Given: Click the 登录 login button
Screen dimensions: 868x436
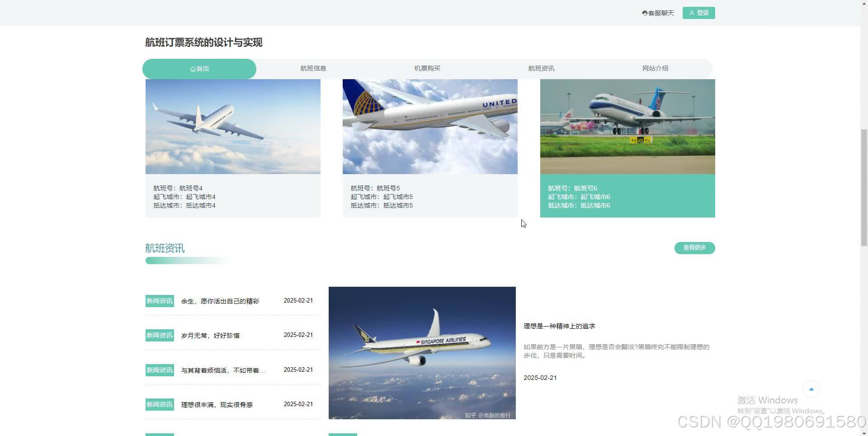Looking at the screenshot, I should coord(698,13).
